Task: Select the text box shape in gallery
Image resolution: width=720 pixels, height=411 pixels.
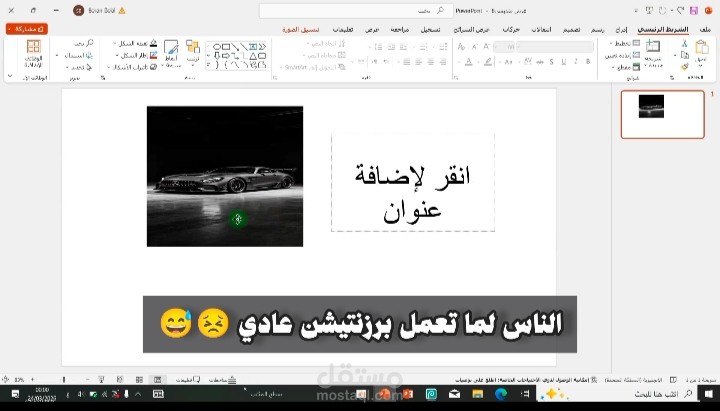Action: [253, 47]
